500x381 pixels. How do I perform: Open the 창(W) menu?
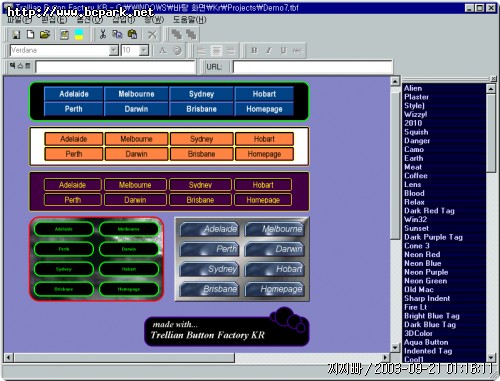click(x=154, y=20)
